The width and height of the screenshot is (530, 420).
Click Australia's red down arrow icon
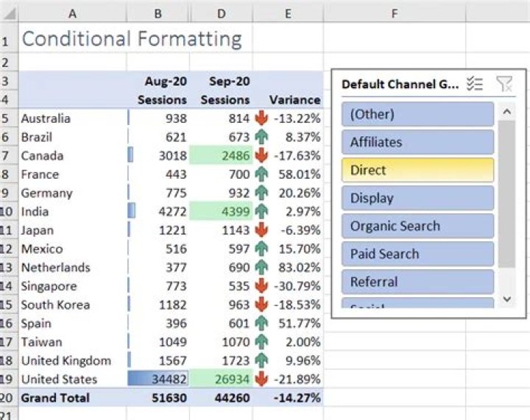coord(261,118)
